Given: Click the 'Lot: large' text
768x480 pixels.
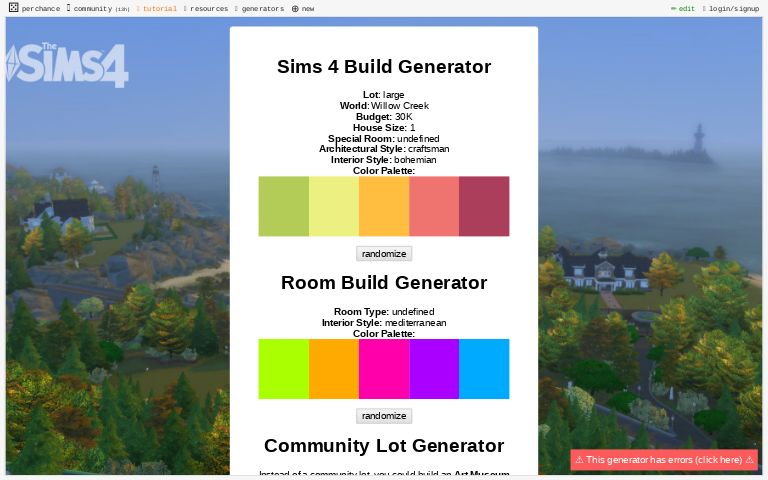Looking at the screenshot, I should (x=384, y=95).
